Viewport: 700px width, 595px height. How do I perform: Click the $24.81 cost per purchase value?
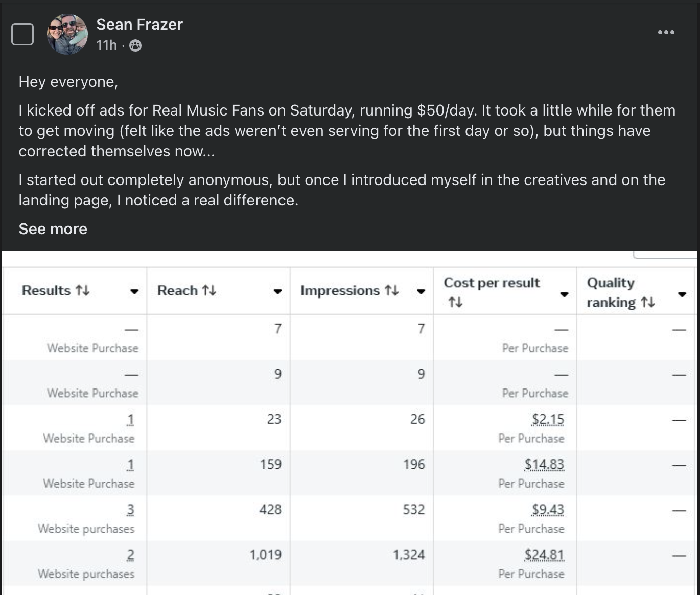pos(544,555)
